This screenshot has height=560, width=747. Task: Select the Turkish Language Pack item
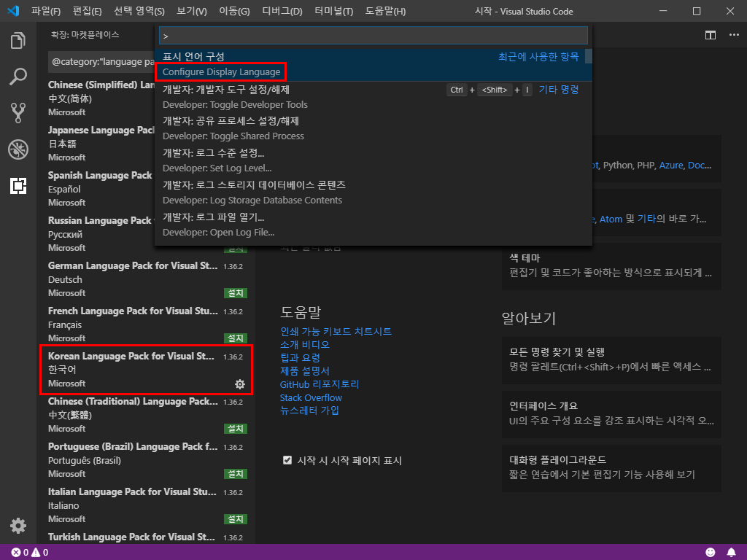[146, 537]
